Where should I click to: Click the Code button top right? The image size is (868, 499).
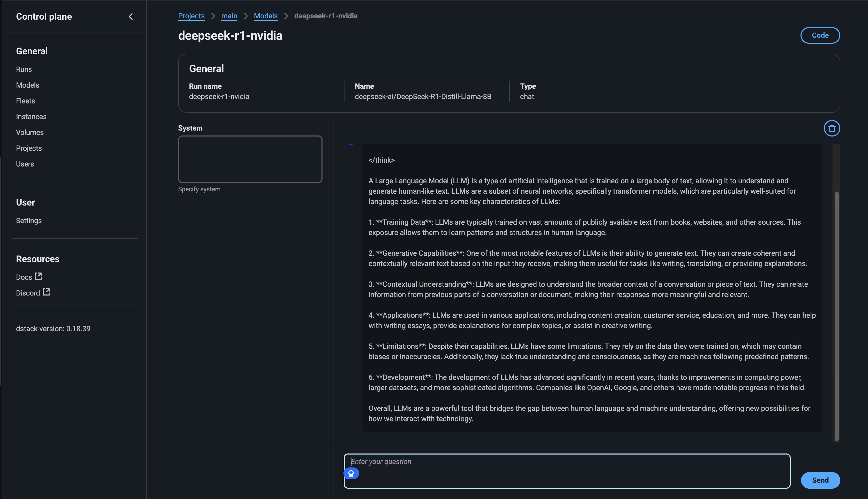[x=820, y=36]
